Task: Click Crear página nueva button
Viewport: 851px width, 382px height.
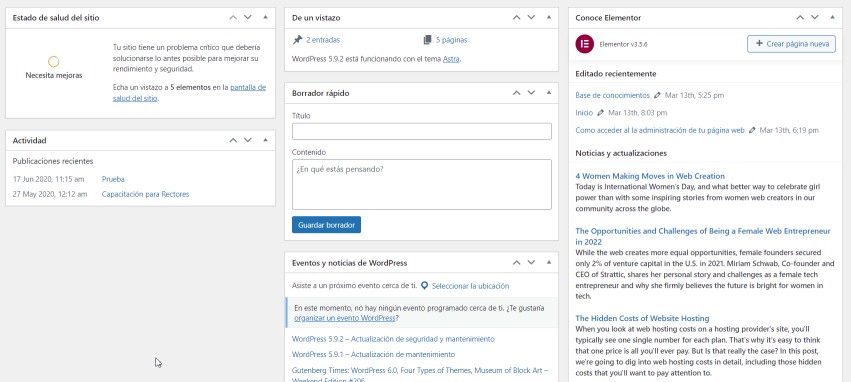Action: [791, 44]
